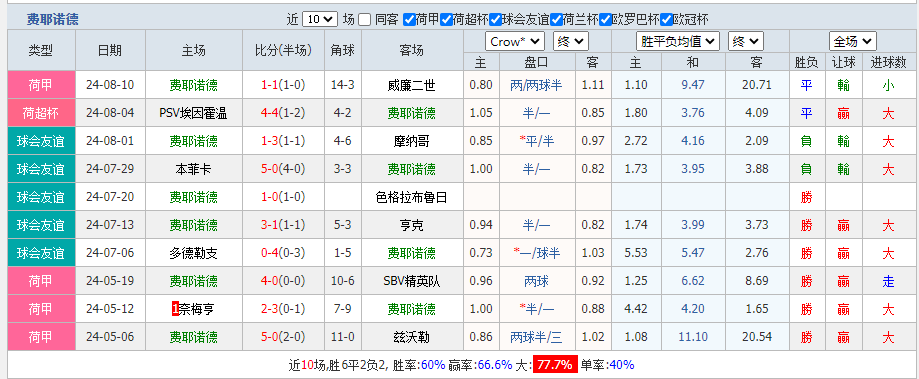Click the 进球数 column header
Viewport: 919px width, 379px height.
point(889,62)
